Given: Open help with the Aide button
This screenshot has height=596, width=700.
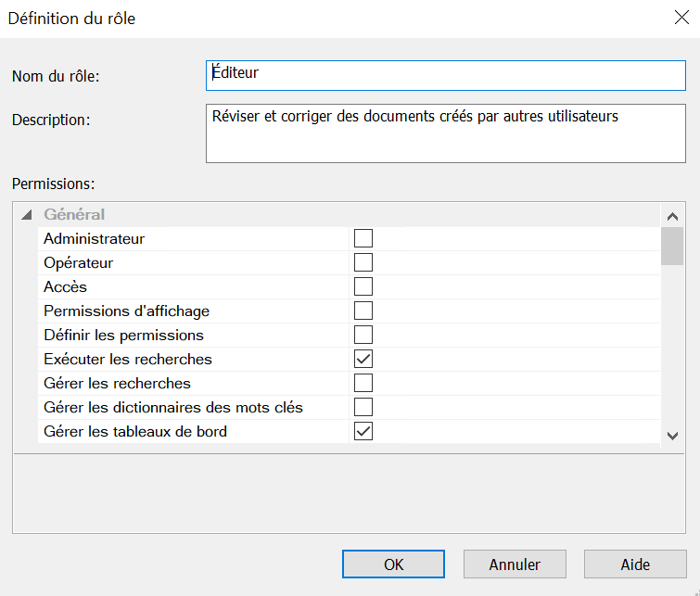Looking at the screenshot, I should click(635, 564).
